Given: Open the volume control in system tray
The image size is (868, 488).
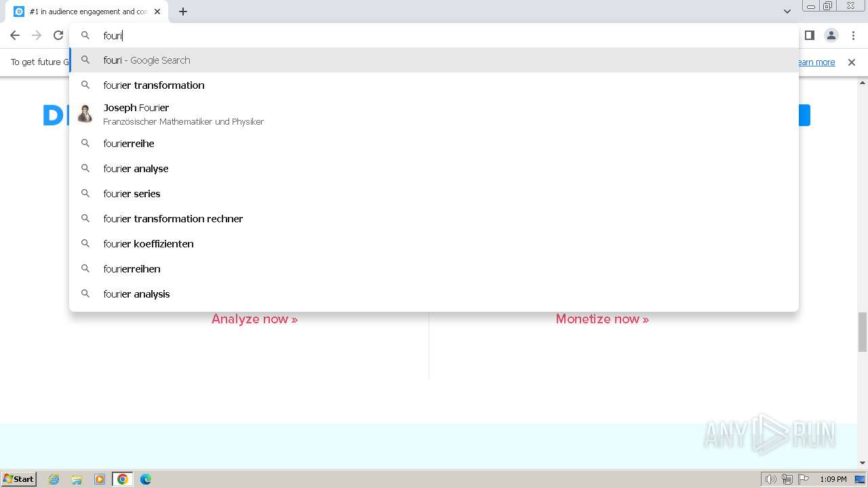Looking at the screenshot, I should [x=770, y=479].
